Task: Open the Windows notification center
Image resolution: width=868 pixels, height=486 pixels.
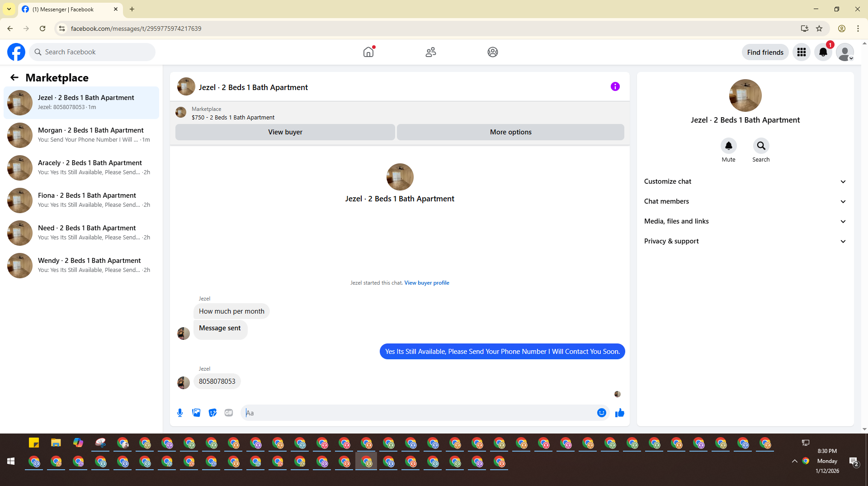Action: (x=854, y=461)
